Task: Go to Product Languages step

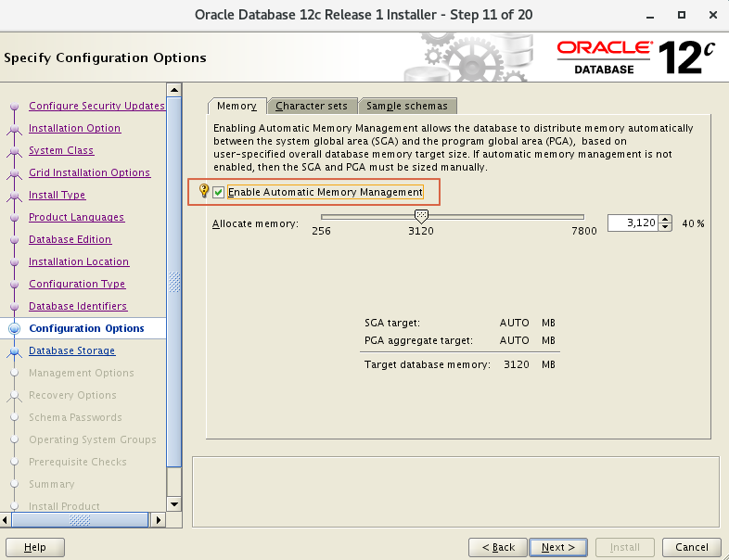Action: click(76, 217)
